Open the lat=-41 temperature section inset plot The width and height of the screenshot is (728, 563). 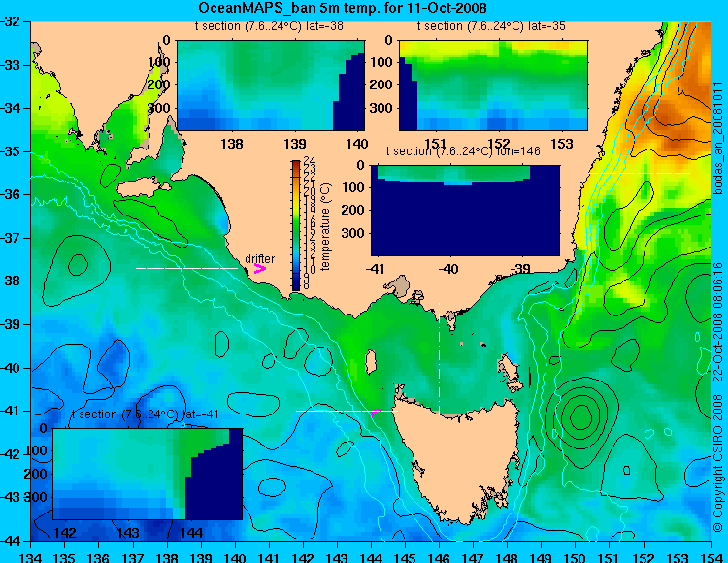148,474
